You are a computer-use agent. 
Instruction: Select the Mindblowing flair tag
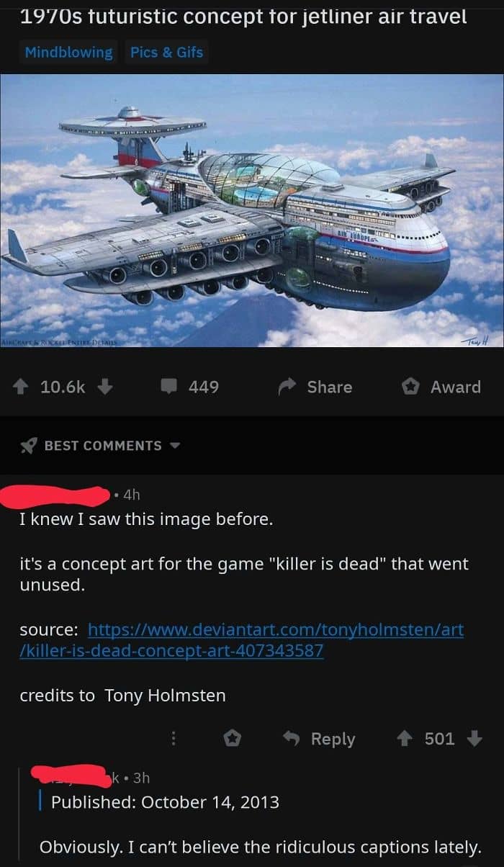point(68,52)
